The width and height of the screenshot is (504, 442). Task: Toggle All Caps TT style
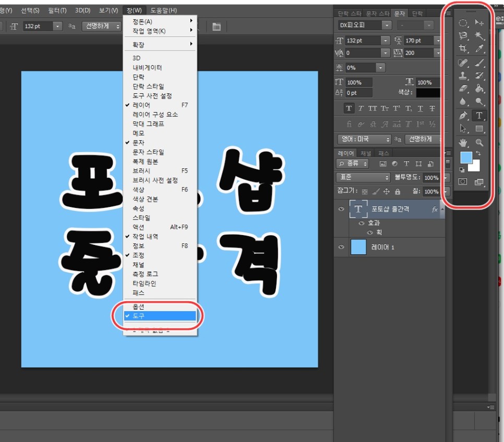(x=373, y=108)
